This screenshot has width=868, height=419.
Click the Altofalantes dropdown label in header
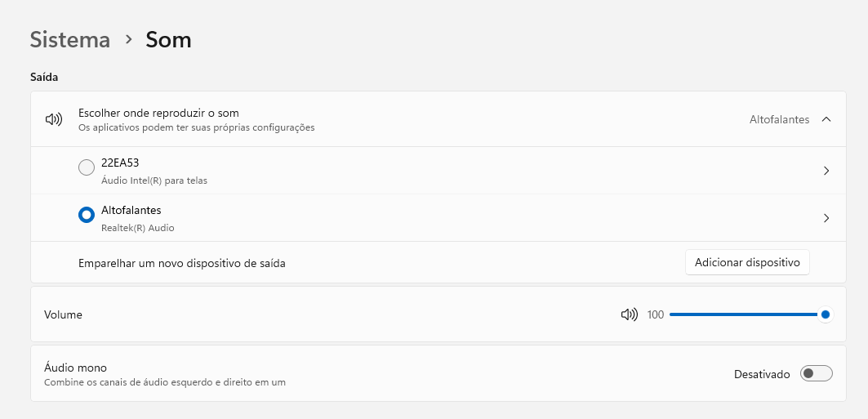(780, 119)
